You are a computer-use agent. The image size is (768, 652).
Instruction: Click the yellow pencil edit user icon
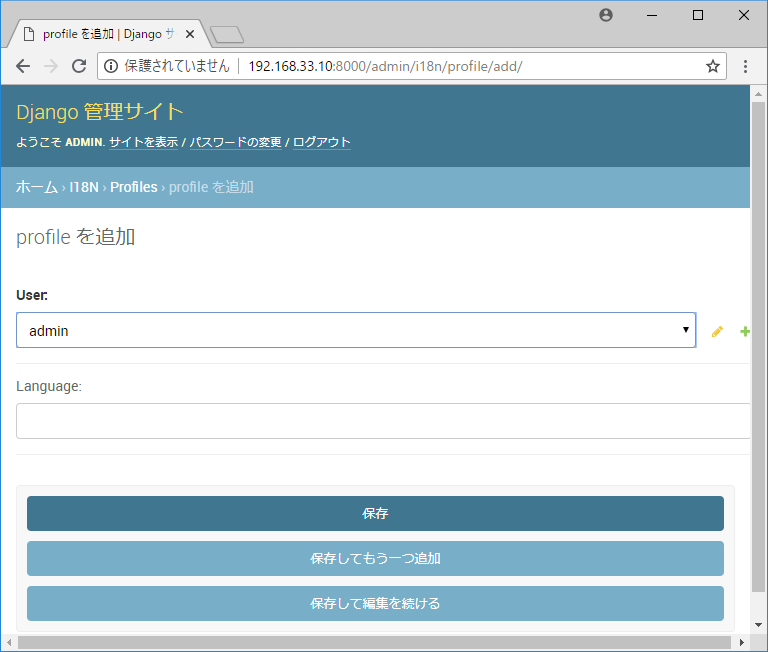716,332
